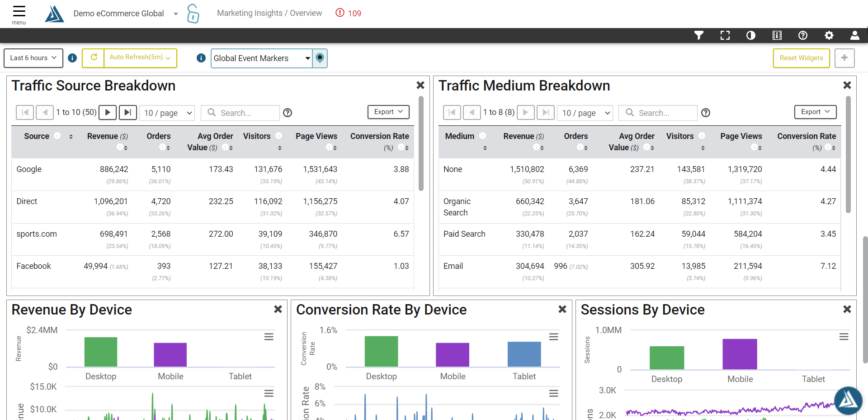Viewport: 868px width, 420px height.
Task: Click the info icon before Global Event Markers
Action: click(201, 58)
